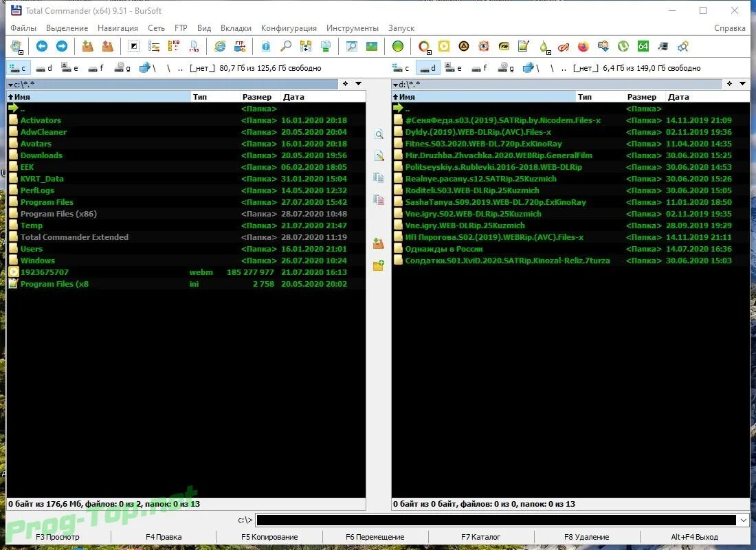Viewport: 756px width, 550px height.
Task: Click the center new folder icon between panels
Action: pos(379,265)
